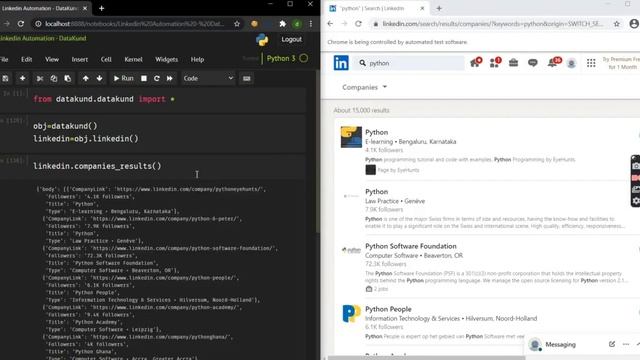Insert cell below with the plus icon
Viewport: 640px width, 360px height.
point(22,78)
